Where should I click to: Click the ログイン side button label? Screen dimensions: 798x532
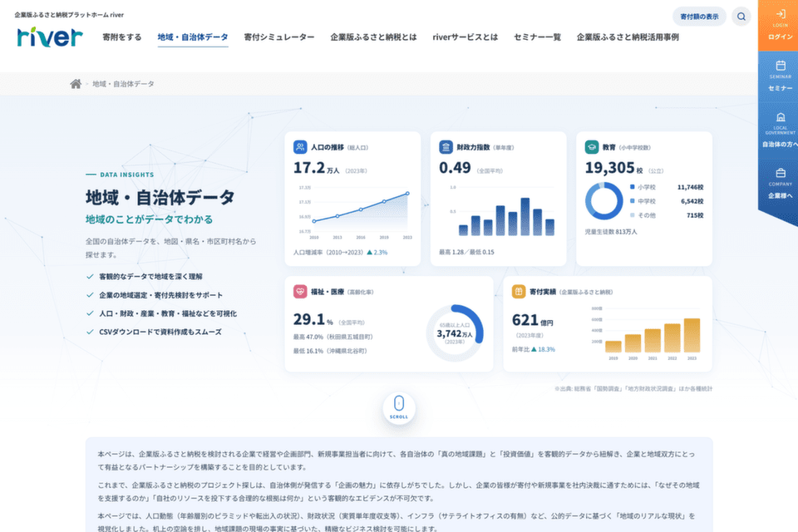tap(781, 37)
